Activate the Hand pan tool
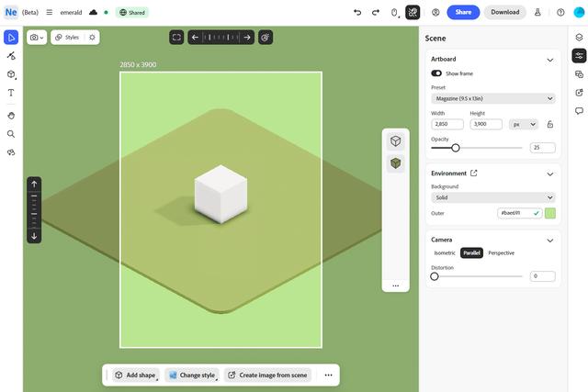This screenshot has width=588, height=392. pos(11,116)
